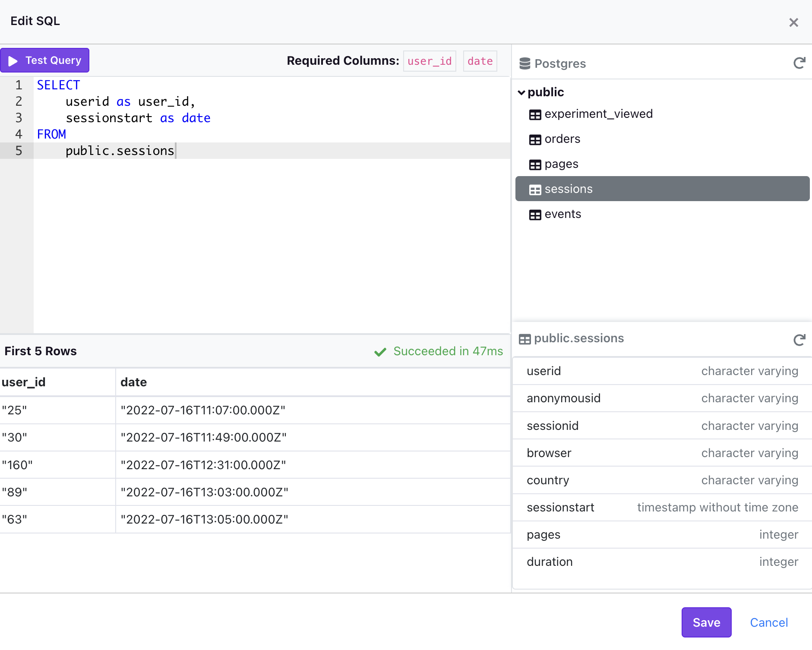Click the Postgres datasource label
This screenshot has width=812, height=650.
pyautogui.click(x=560, y=64)
